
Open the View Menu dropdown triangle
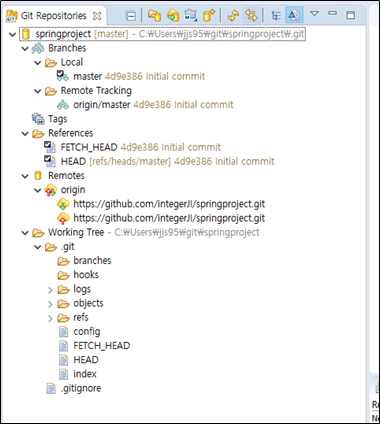[314, 13]
